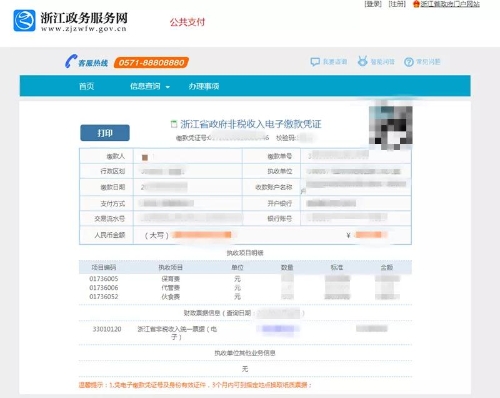Open the 浙江省政府门户网站 link

click(450, 4)
